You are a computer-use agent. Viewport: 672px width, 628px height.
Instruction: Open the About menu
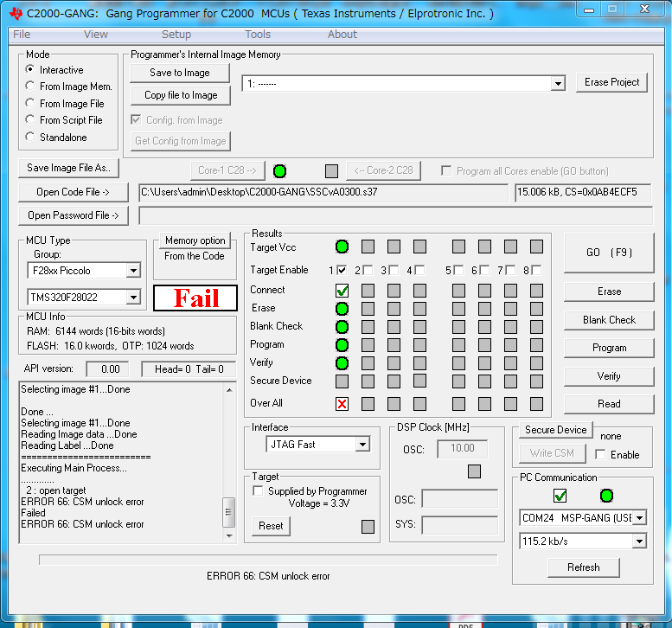tap(342, 35)
